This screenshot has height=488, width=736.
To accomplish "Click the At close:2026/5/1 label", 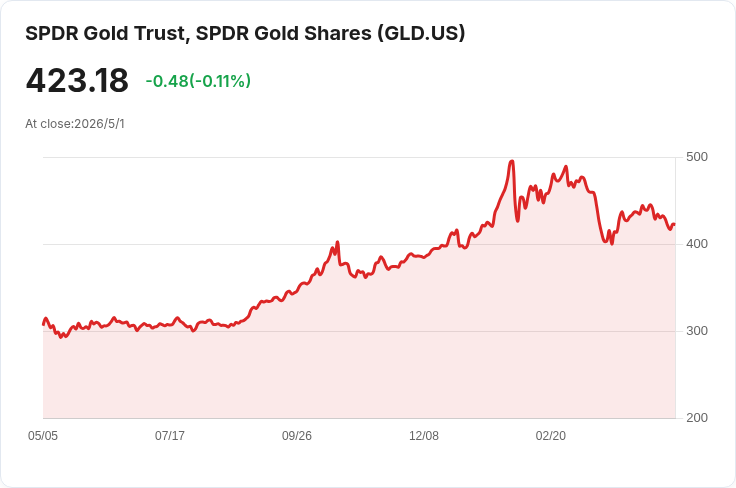I will (x=75, y=124).
